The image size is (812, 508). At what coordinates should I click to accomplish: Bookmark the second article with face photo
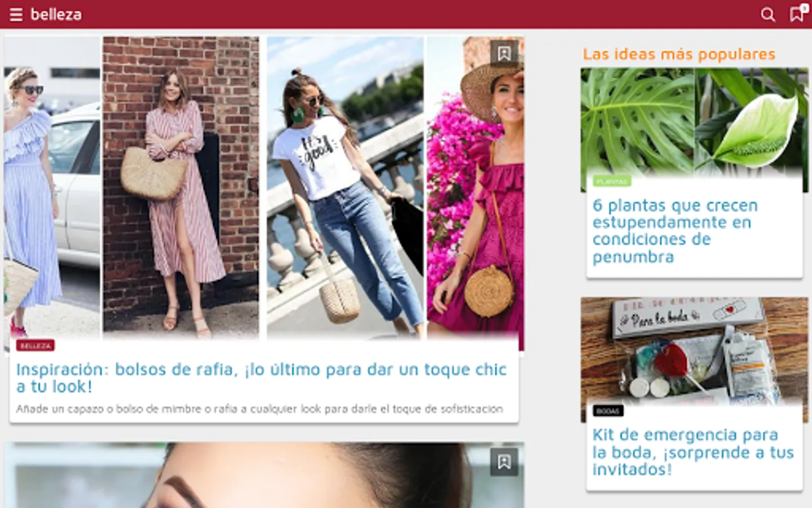tap(504, 462)
